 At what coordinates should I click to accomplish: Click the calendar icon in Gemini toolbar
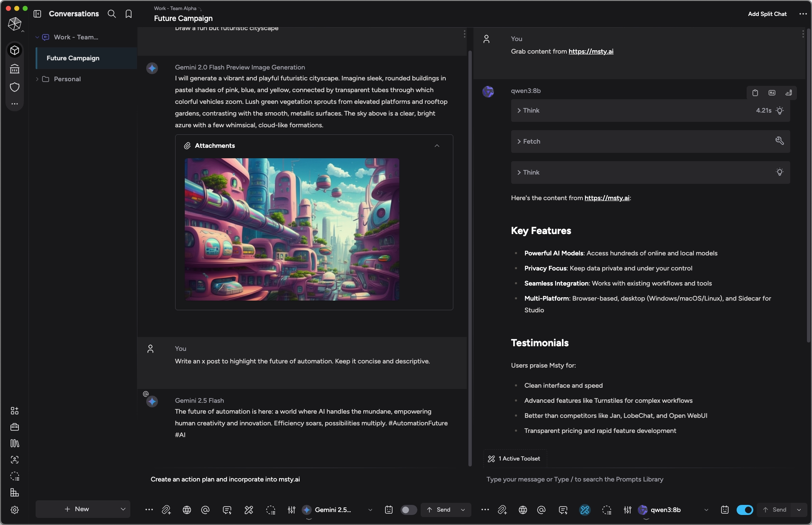[x=389, y=510]
